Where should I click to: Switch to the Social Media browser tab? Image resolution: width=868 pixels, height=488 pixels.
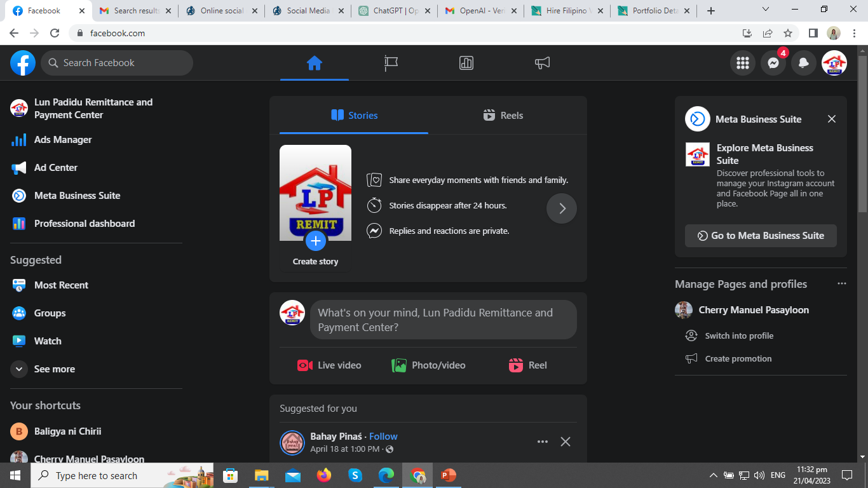[308, 11]
